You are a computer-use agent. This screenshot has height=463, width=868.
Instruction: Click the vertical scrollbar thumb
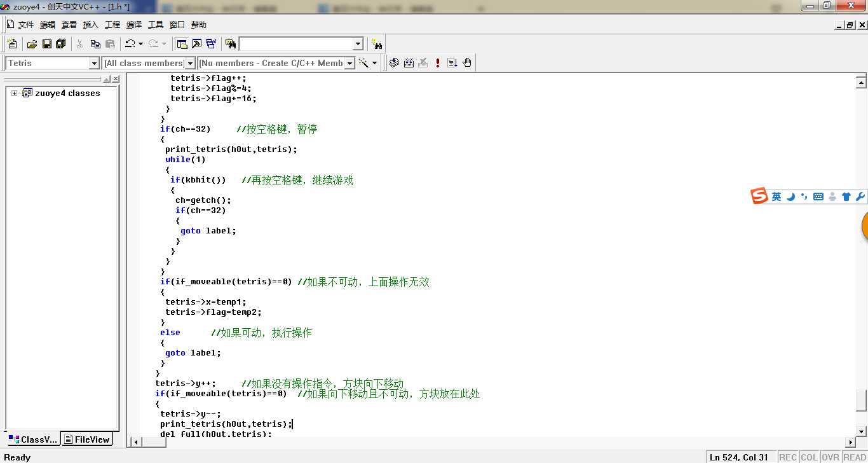pyautogui.click(x=861, y=401)
